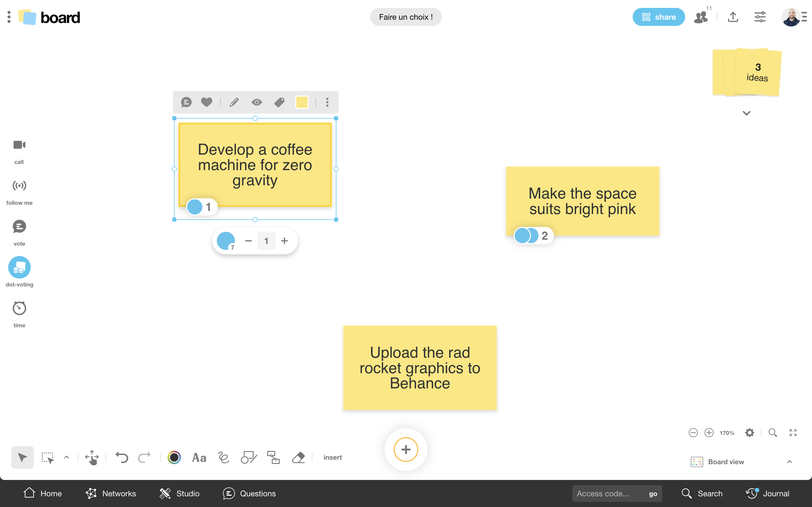Screen dimensions: 812x507
Task: Toggle the heart like on sticky
Action: [206, 102]
